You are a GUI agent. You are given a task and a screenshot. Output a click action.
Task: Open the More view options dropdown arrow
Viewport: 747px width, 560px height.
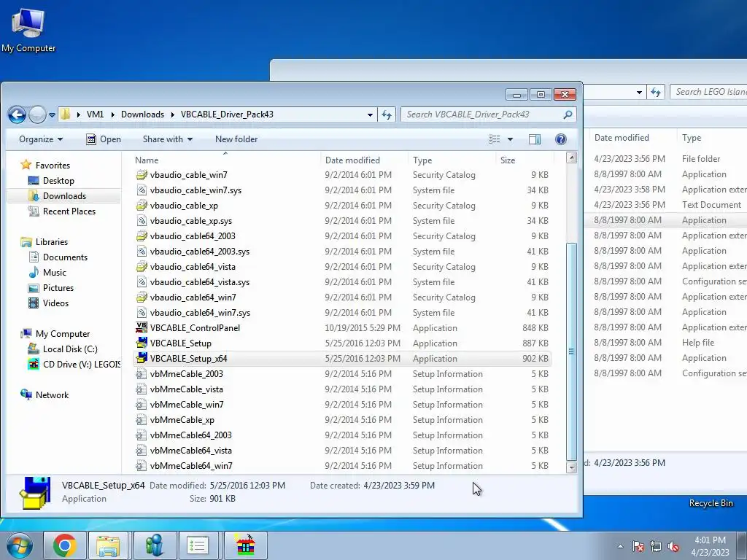click(x=510, y=139)
